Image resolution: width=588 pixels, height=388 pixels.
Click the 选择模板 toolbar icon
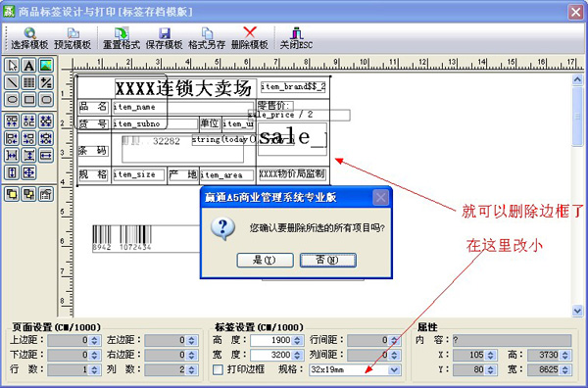29,38
